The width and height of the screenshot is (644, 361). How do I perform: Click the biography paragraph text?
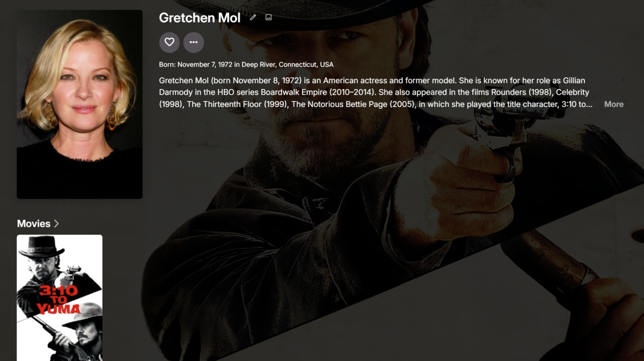click(376, 92)
